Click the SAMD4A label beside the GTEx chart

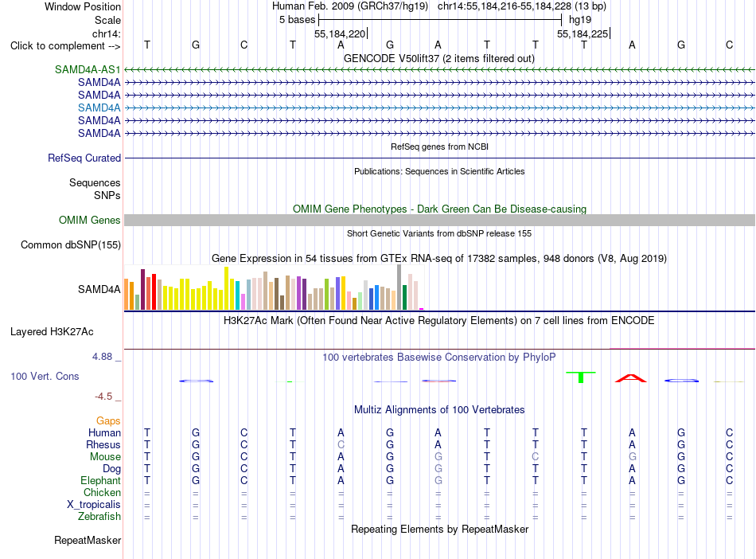pyautogui.click(x=99, y=289)
